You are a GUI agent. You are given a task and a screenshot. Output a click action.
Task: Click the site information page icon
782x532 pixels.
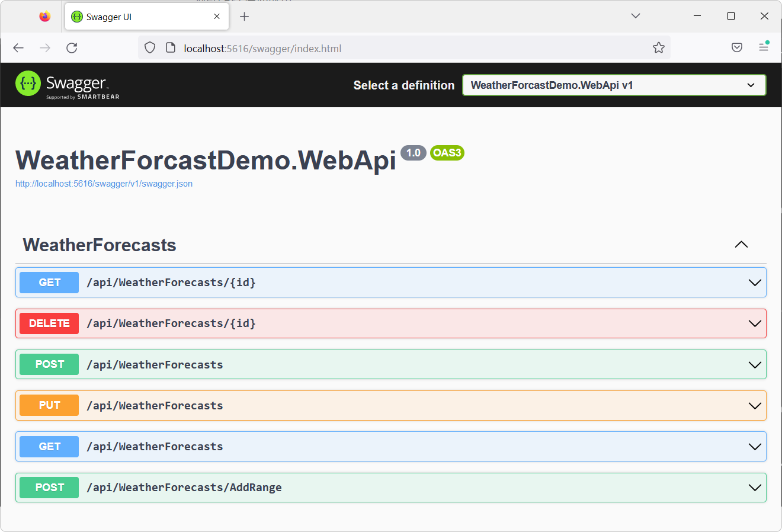[x=171, y=48]
